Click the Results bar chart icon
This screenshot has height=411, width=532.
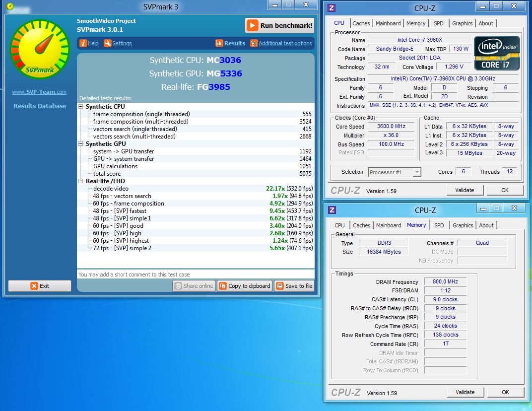pyautogui.click(x=219, y=43)
